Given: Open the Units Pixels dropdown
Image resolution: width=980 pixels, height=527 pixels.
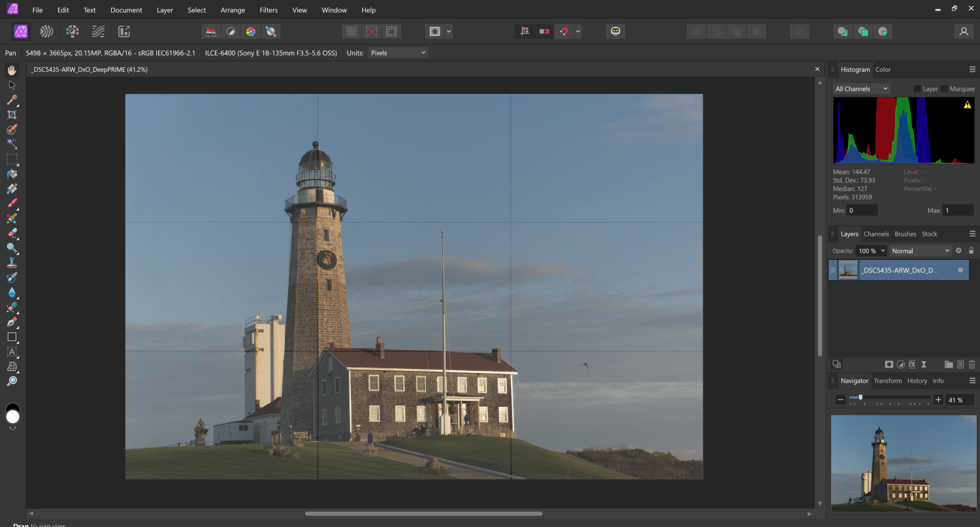Looking at the screenshot, I should pos(398,53).
